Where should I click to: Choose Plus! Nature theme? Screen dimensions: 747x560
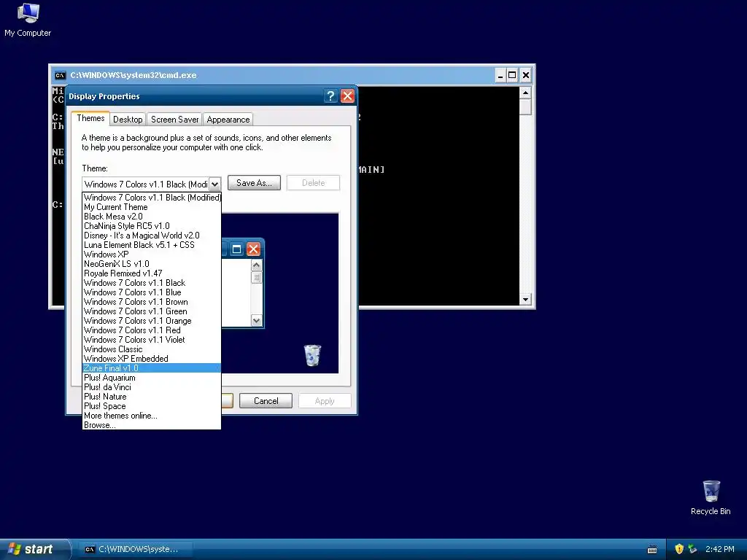coord(152,397)
